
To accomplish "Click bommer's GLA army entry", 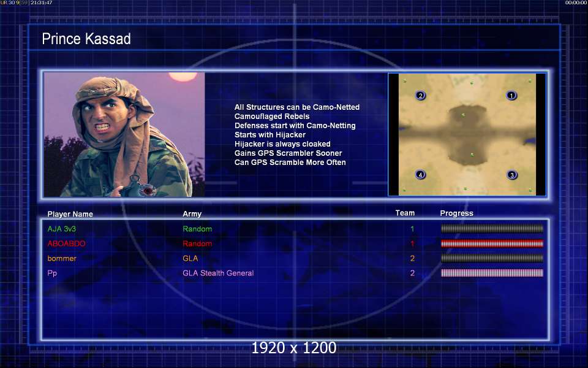I will point(190,258).
